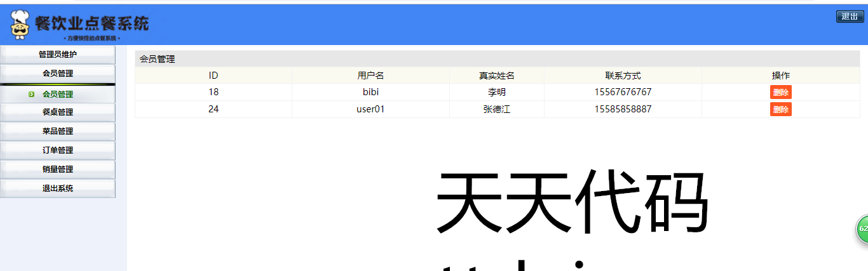This screenshot has width=868, height=271.
Task: Collapse the 会员管理 parent section in sidebar
Action: (x=58, y=74)
